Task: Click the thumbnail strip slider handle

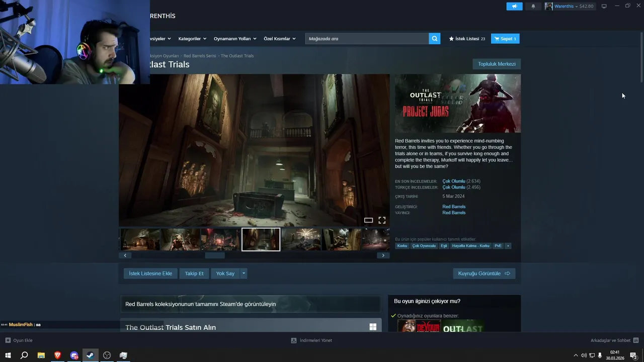Action: (215, 255)
